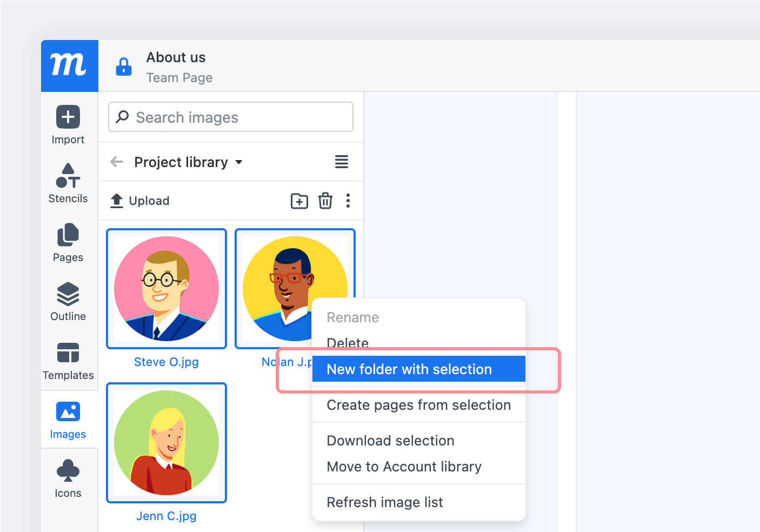Choose Refresh image list
The height and width of the screenshot is (532, 760).
coord(419,502)
